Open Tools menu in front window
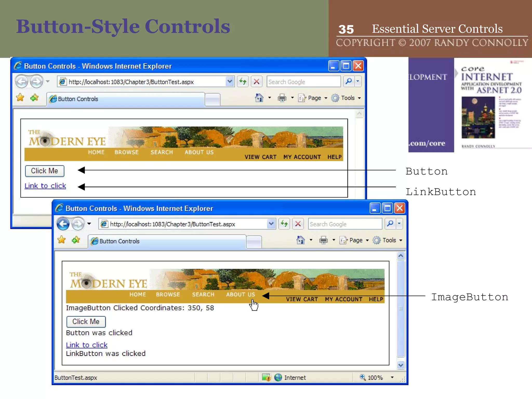Viewport: 532px width, 399px height. pyautogui.click(x=388, y=240)
